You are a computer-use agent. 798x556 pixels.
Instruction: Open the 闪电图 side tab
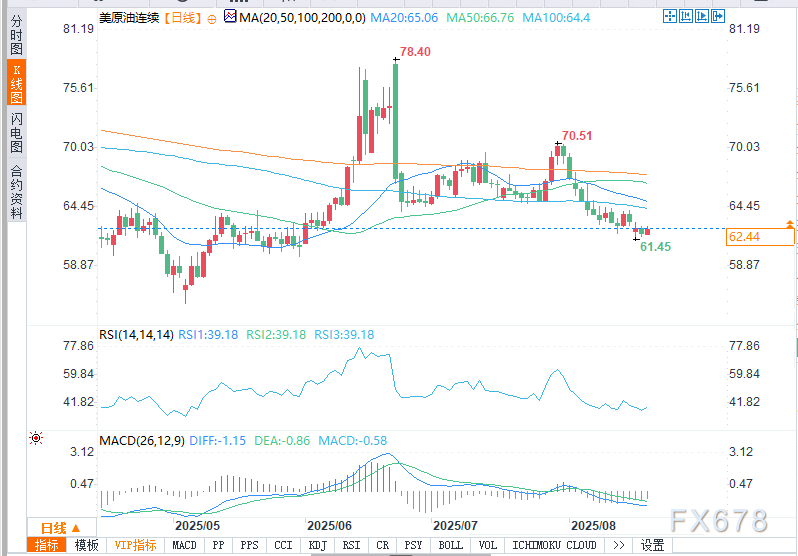pyautogui.click(x=16, y=133)
